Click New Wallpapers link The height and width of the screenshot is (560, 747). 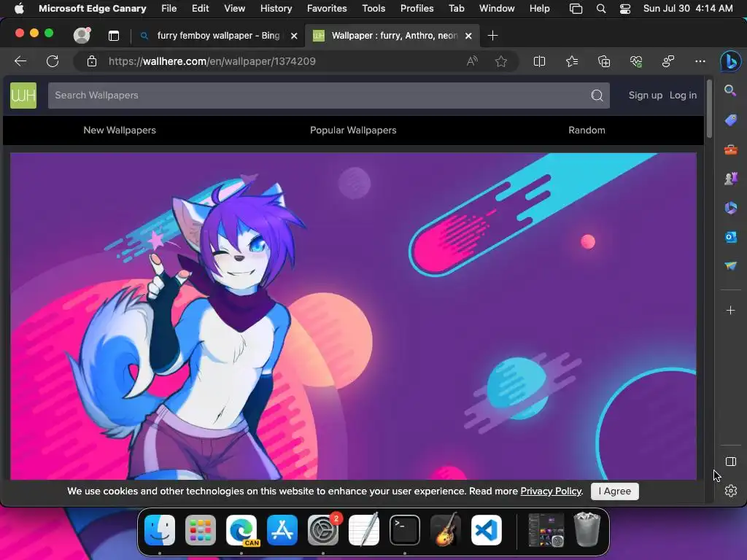(120, 130)
